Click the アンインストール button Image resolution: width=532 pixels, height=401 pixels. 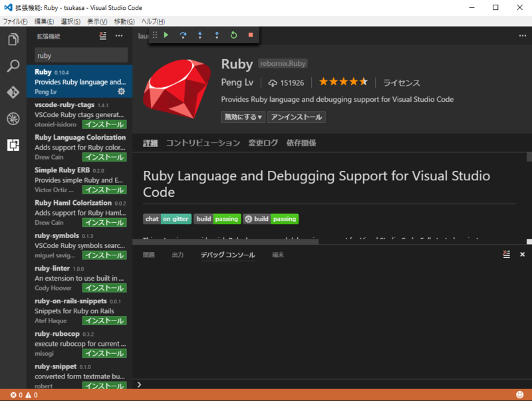[297, 117]
